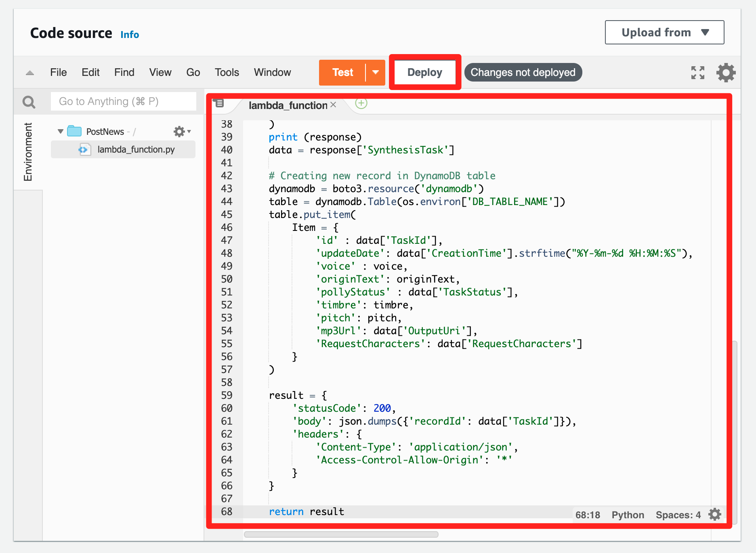Click 'statusCode' key on line 60
Image resolution: width=756 pixels, height=553 pixels.
[326, 408]
